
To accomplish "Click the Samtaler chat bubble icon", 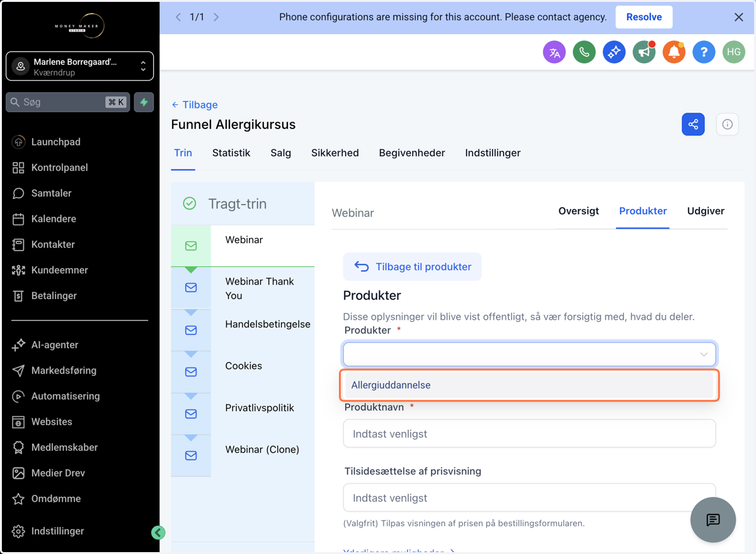I will (18, 193).
